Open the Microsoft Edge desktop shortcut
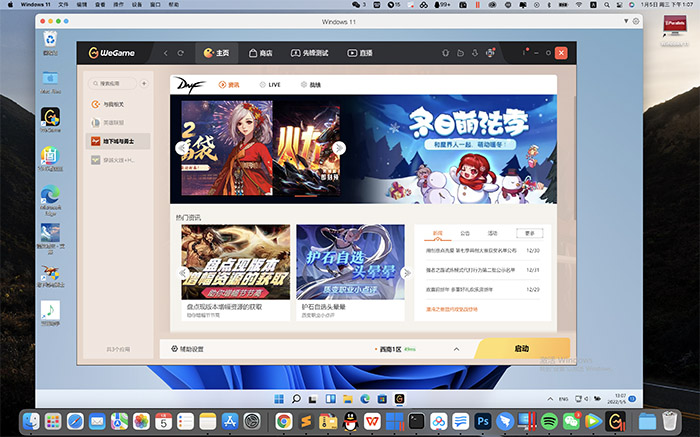This screenshot has height=437, width=700. [x=50, y=200]
